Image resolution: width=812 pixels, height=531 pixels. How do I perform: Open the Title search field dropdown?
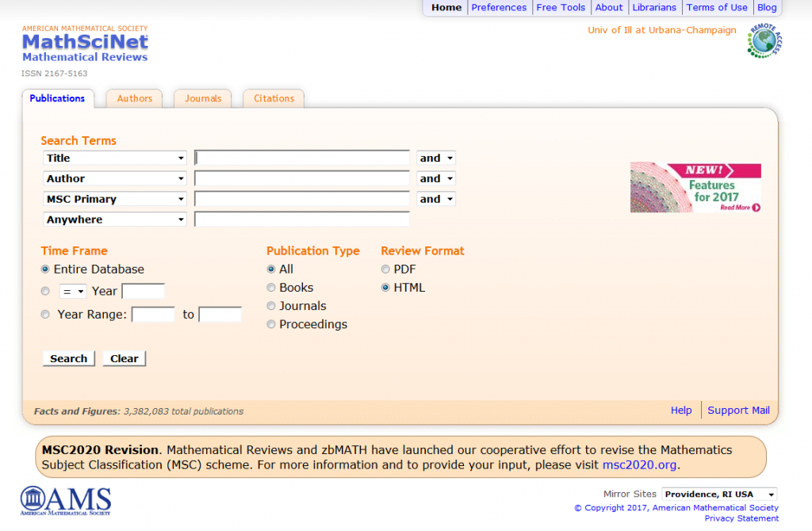115,159
